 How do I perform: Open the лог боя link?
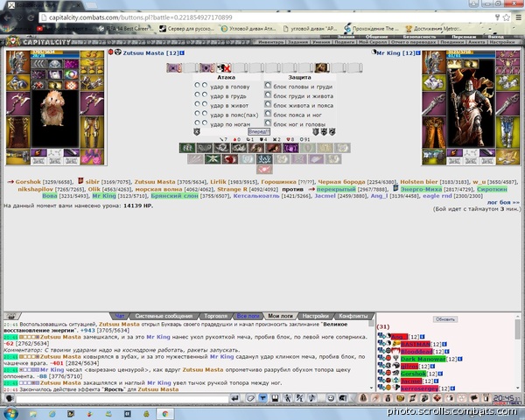click(x=503, y=202)
